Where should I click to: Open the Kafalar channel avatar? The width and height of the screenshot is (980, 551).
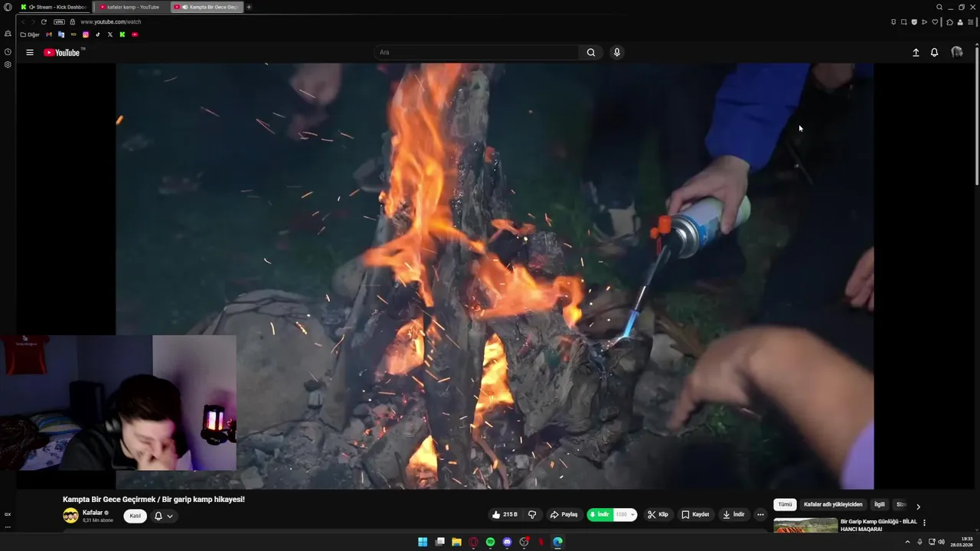[70, 516]
